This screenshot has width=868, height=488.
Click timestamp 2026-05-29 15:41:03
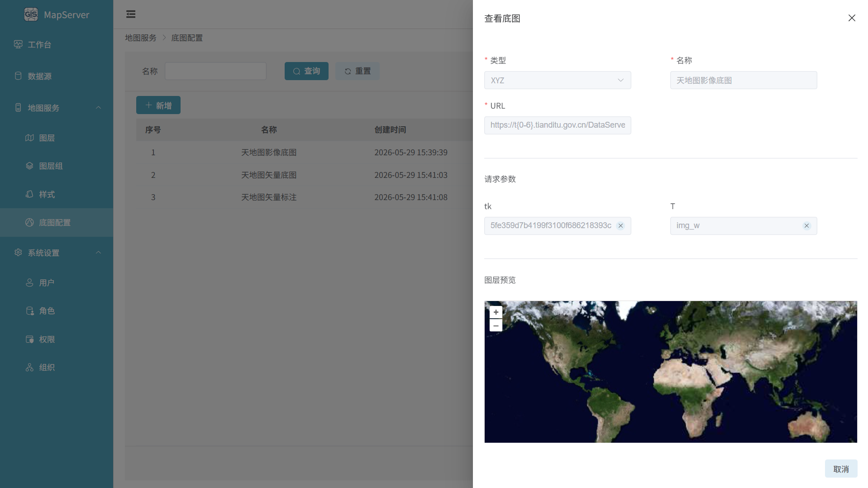point(411,175)
